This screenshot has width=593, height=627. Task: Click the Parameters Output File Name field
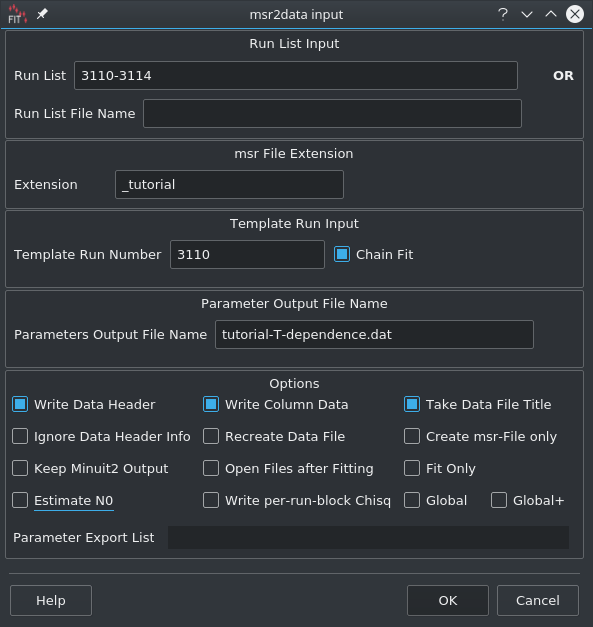tap(374, 334)
